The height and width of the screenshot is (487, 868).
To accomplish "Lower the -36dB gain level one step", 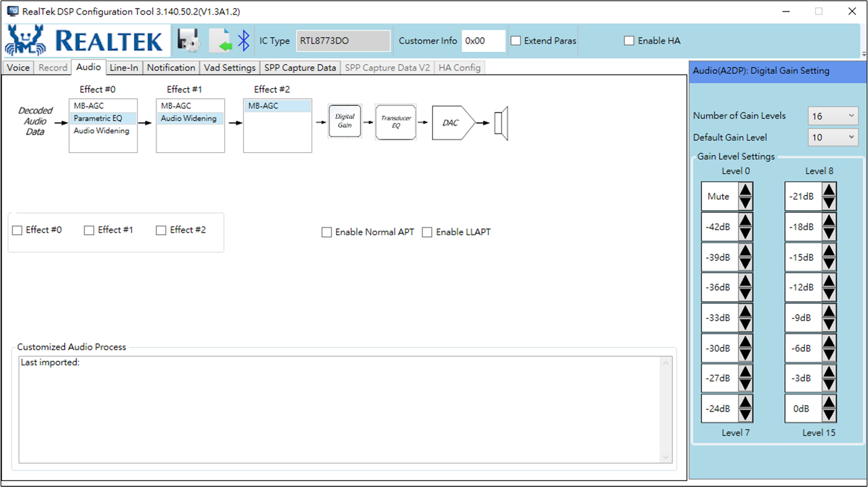I will tap(745, 294).
